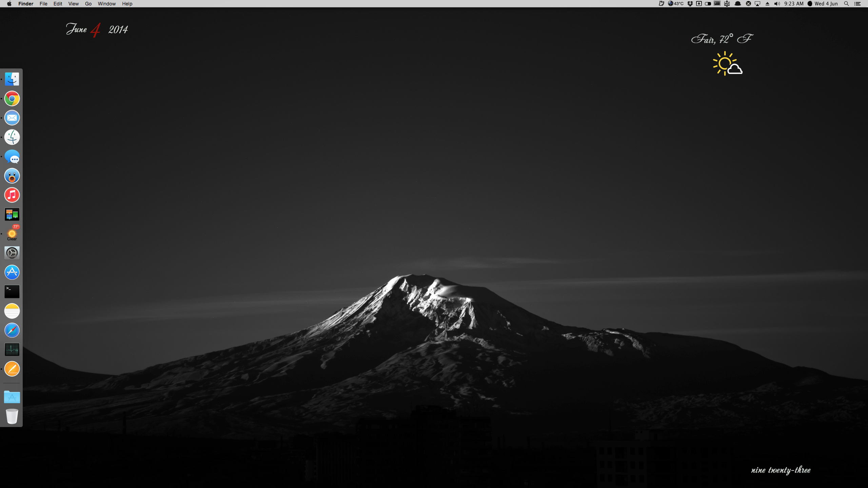Image resolution: width=868 pixels, height=488 pixels.
Task: Open Messages chat bubble icon
Action: [12, 157]
